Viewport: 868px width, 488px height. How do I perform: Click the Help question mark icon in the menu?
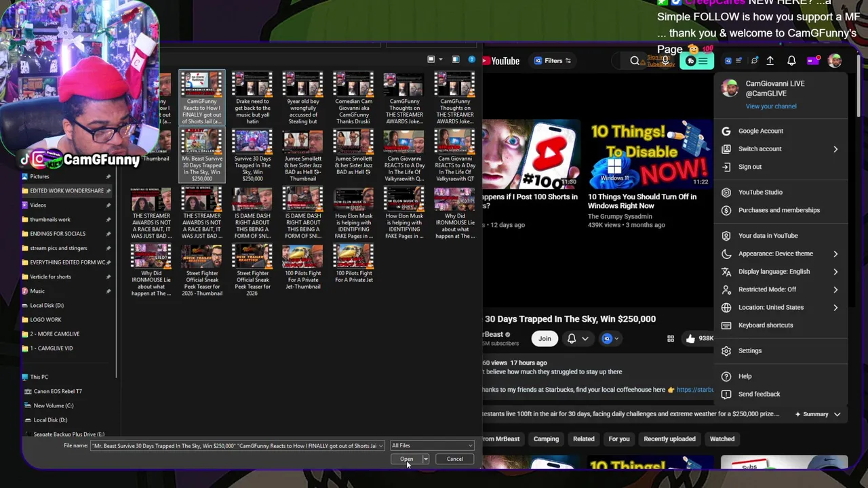click(726, 376)
